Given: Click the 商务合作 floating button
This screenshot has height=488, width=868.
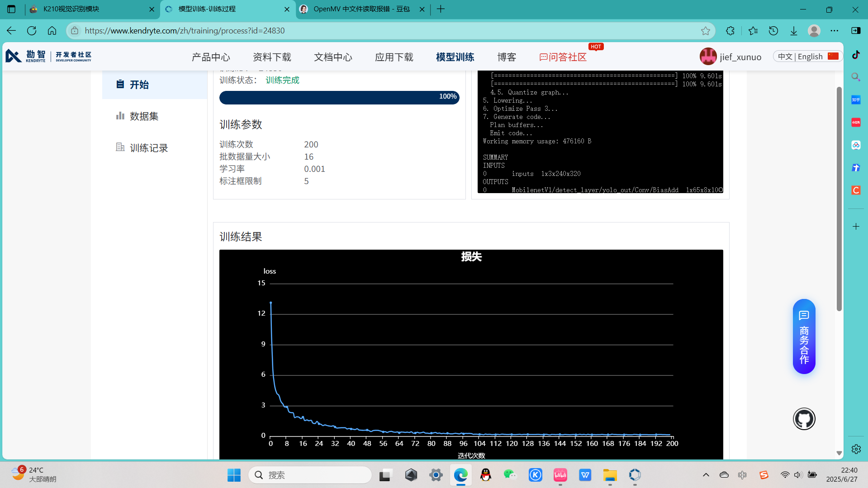Looking at the screenshot, I should pos(804,337).
